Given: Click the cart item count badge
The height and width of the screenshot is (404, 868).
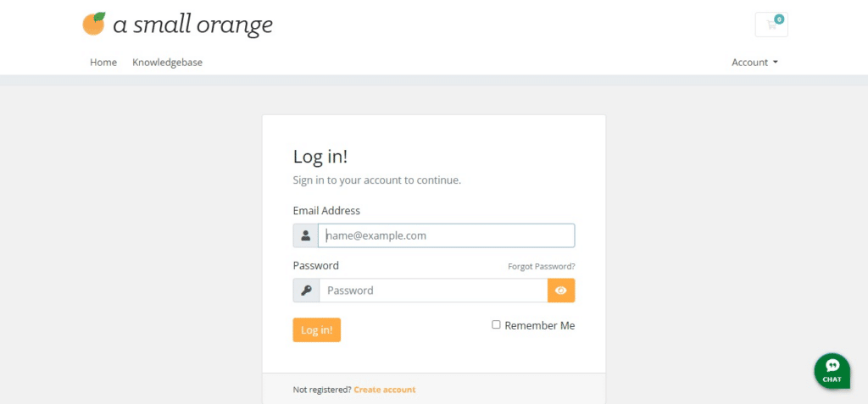Looking at the screenshot, I should pos(779,19).
